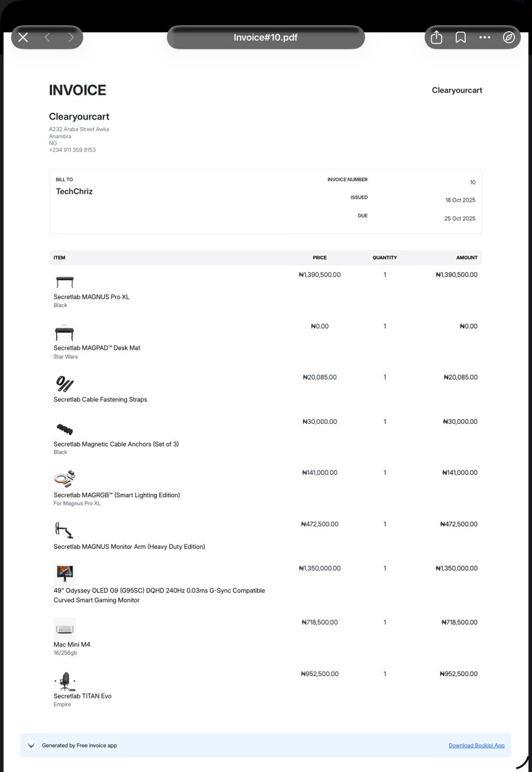Go back with the left chevron arrow
The width and height of the screenshot is (532, 772).
click(x=47, y=37)
